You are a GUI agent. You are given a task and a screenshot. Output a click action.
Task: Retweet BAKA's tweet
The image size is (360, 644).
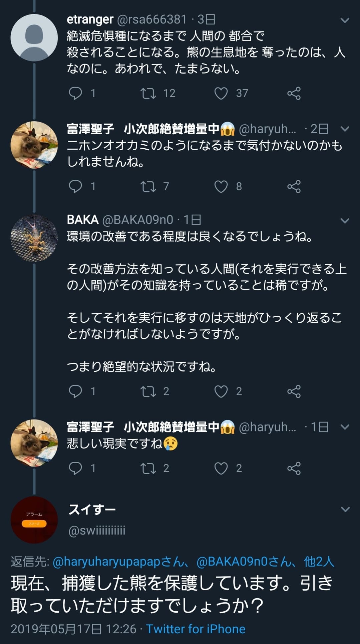[148, 391]
